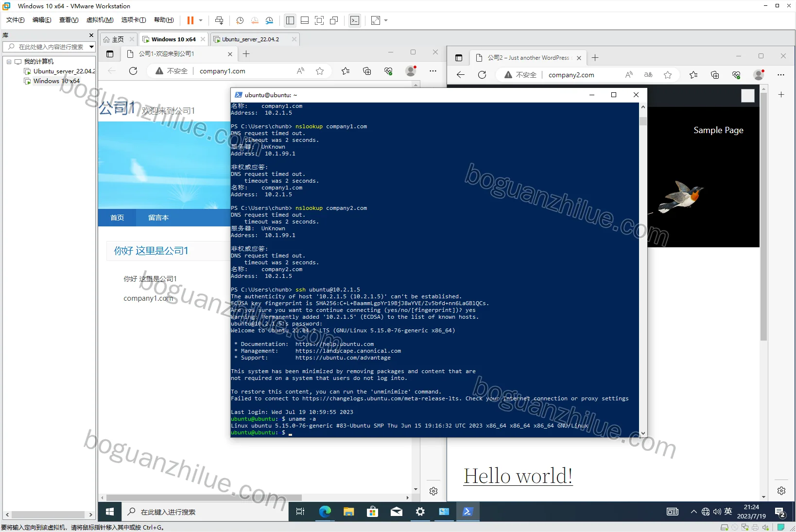This screenshot has height=532, width=796.
Task: Go to 首页 on company1 site
Action: [x=117, y=218]
